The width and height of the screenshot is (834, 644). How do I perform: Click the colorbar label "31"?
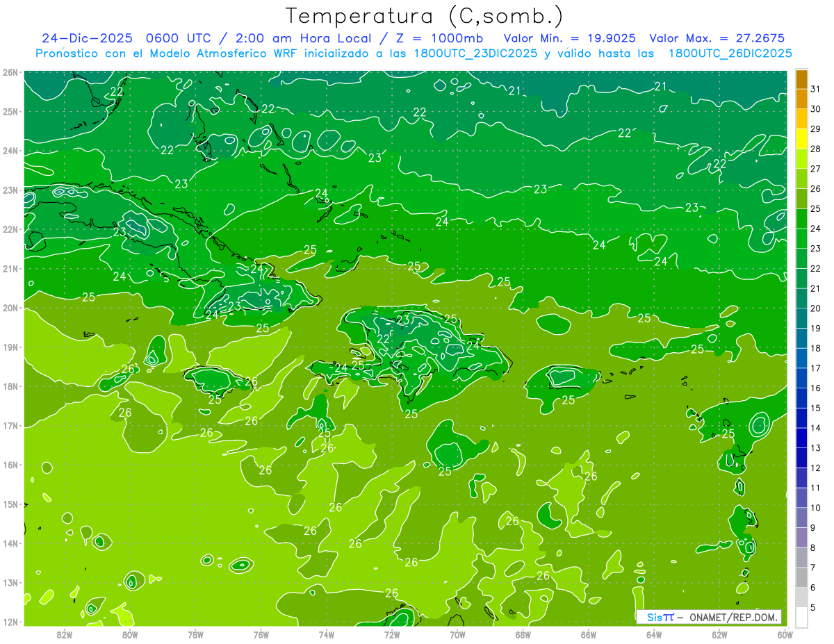click(815, 89)
